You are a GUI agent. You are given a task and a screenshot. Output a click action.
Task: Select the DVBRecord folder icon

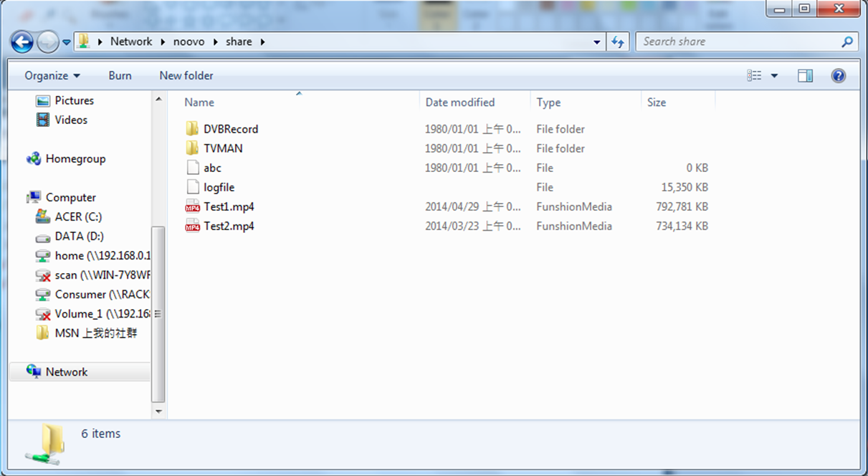click(x=192, y=129)
